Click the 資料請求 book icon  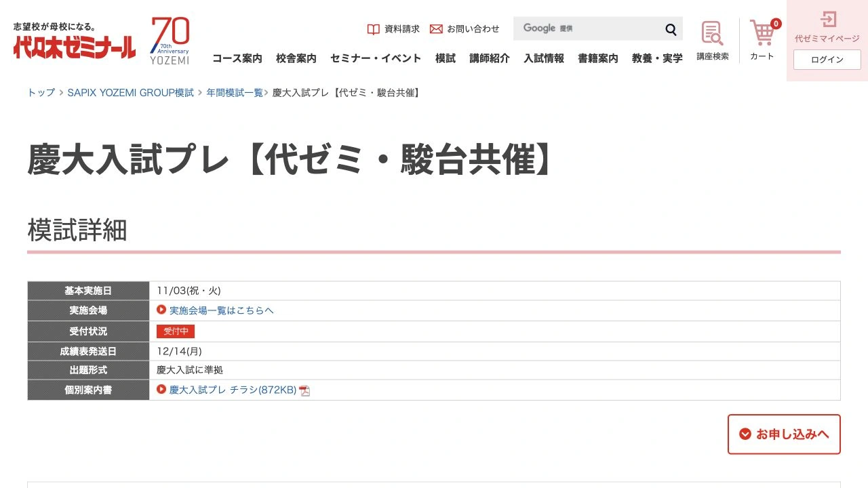point(373,29)
